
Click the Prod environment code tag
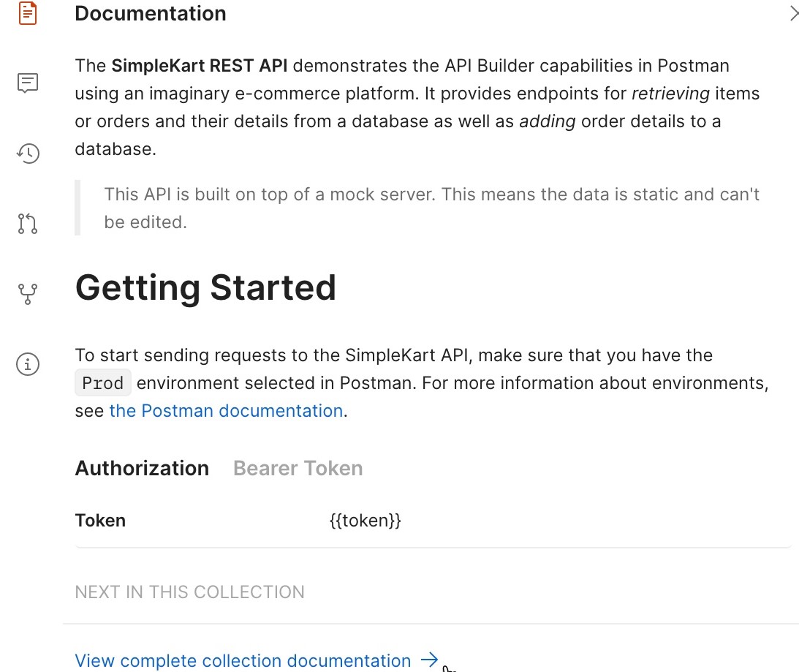[103, 383]
